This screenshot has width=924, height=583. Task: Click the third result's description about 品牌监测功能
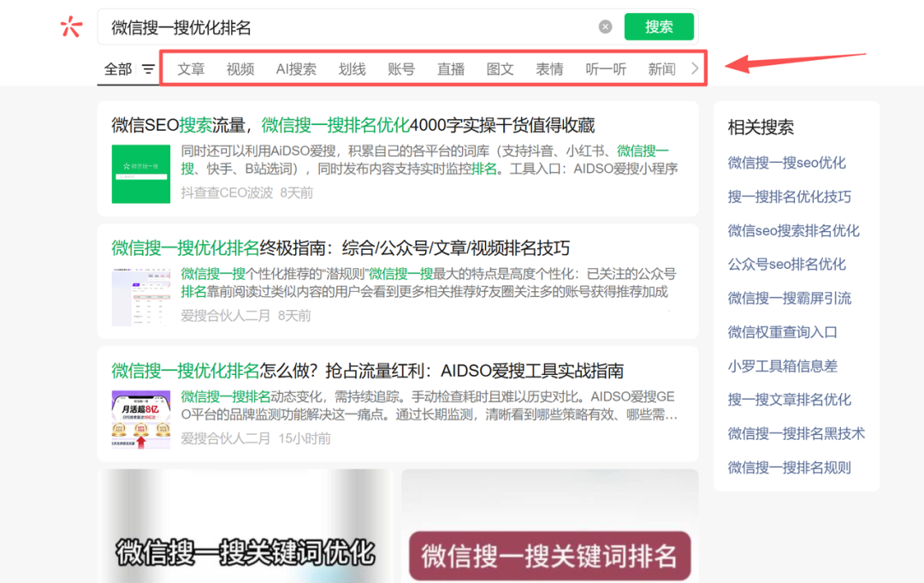click(x=429, y=406)
